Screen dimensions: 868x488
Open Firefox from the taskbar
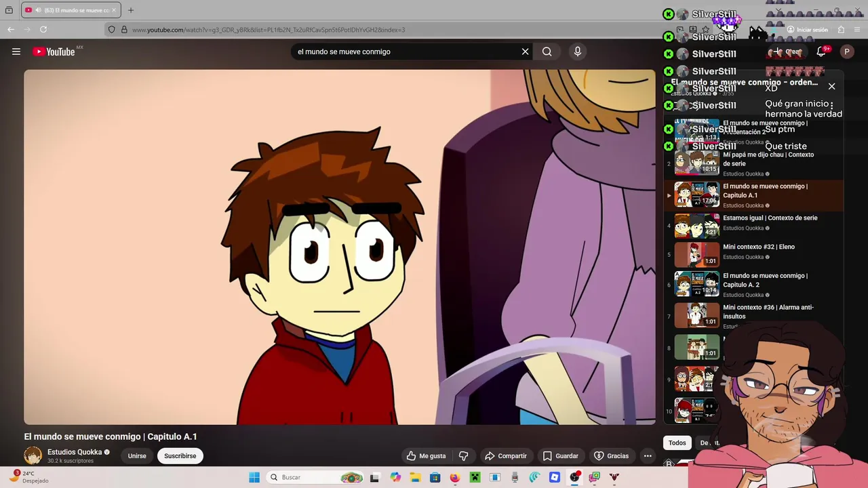tap(455, 477)
